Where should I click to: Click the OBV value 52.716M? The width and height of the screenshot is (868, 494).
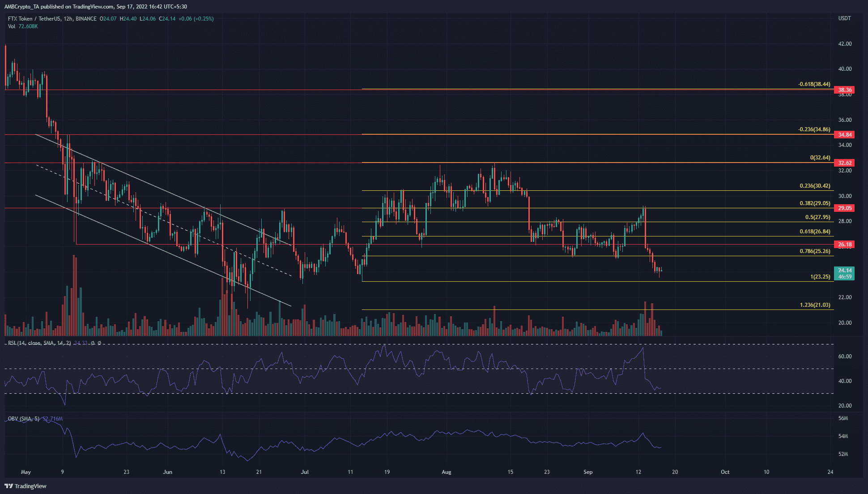point(52,419)
